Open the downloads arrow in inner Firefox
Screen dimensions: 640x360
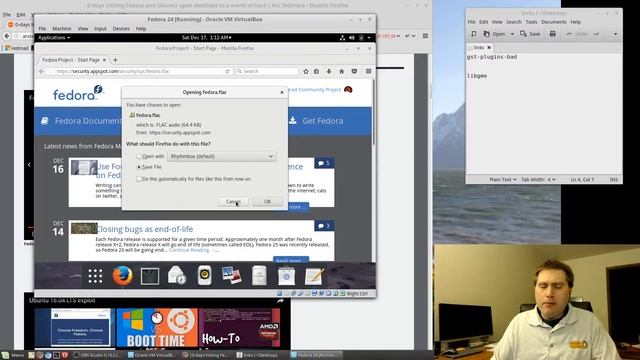[x=329, y=71]
